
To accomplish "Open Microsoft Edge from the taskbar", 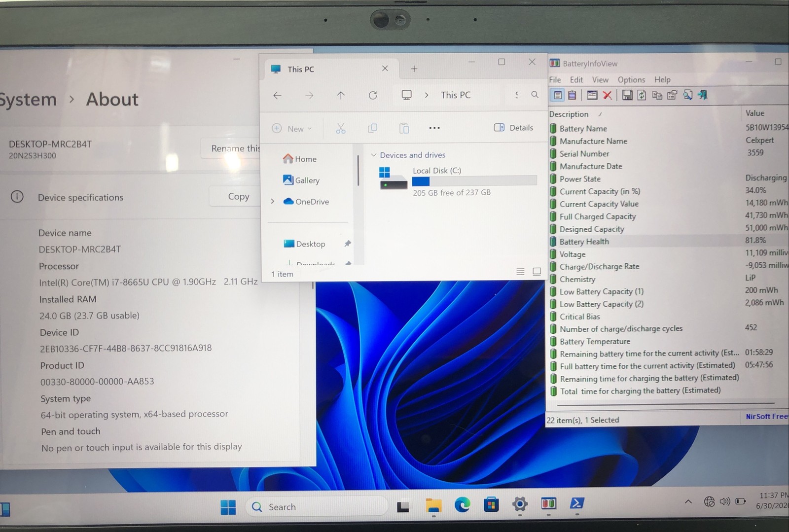I will pos(462,504).
